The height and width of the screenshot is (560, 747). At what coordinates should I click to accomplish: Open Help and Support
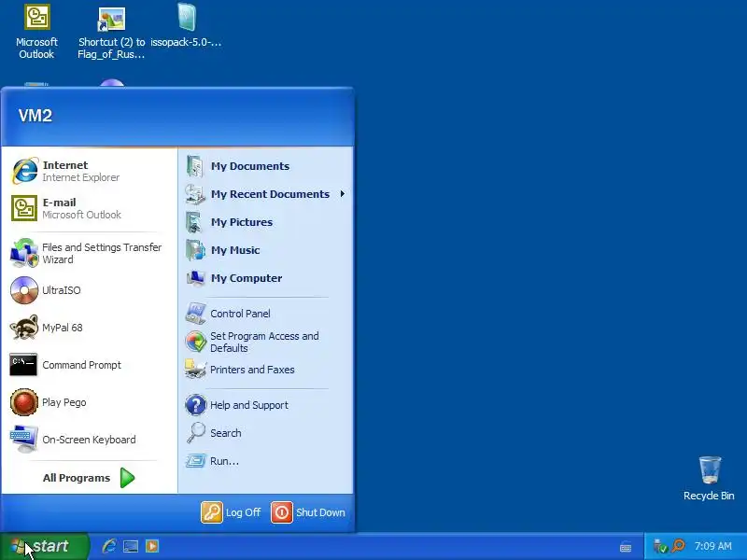tap(266, 405)
